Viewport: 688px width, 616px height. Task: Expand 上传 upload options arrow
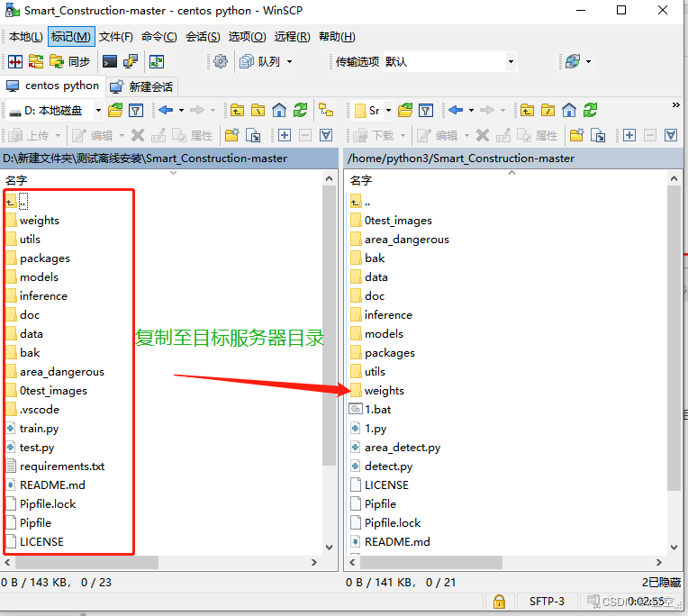point(58,136)
